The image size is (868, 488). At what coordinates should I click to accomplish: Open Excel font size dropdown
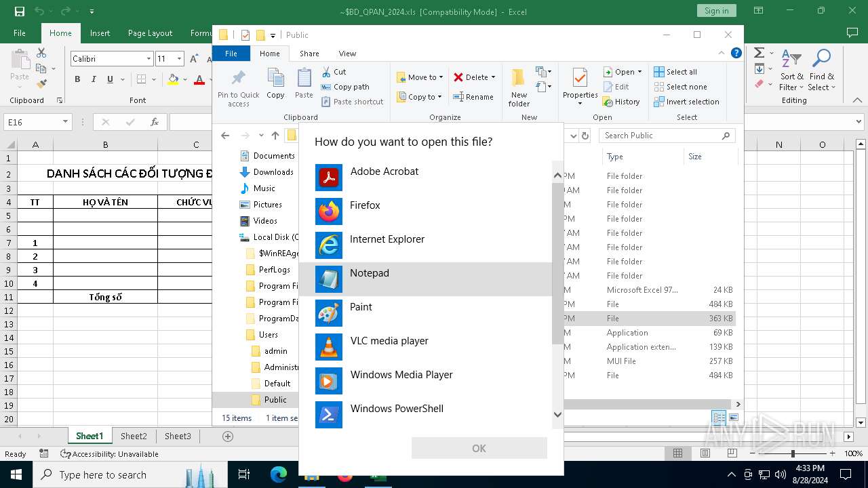179,59
